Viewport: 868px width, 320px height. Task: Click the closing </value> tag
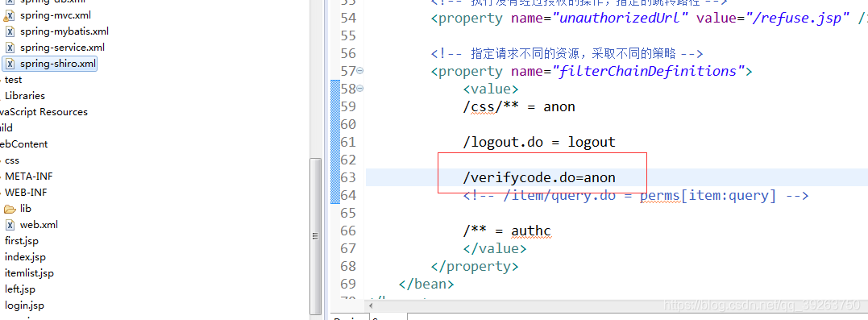(494, 248)
